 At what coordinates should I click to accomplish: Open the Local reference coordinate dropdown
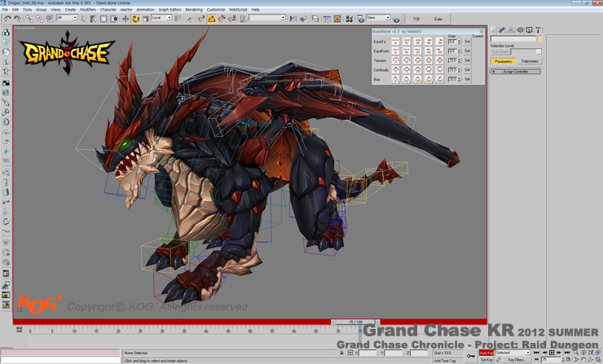(x=161, y=18)
